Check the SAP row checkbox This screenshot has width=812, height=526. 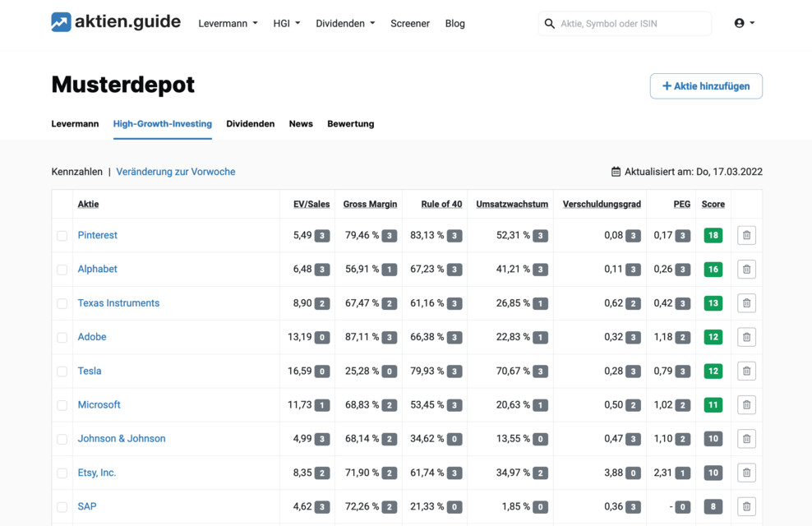click(62, 507)
